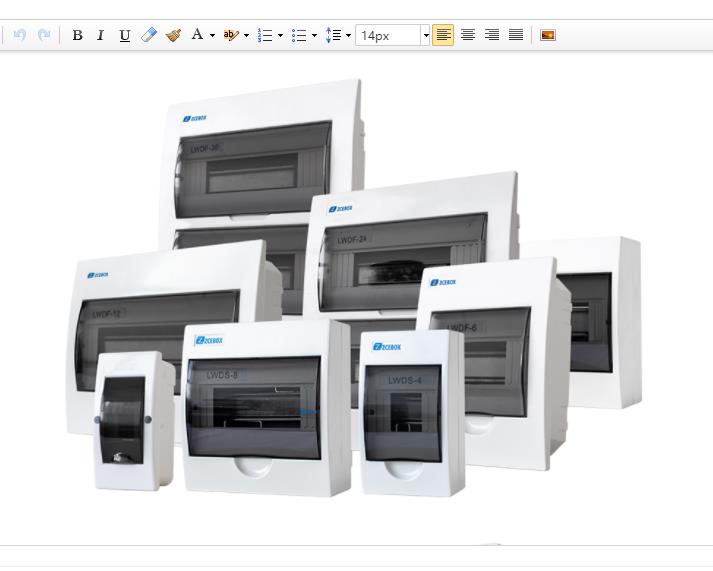713x571 pixels.
Task: Open the line spacing options
Action: click(x=337, y=35)
